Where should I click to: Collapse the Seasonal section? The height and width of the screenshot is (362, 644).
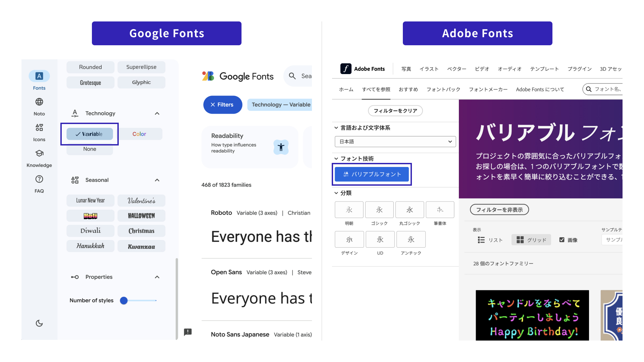point(157,180)
